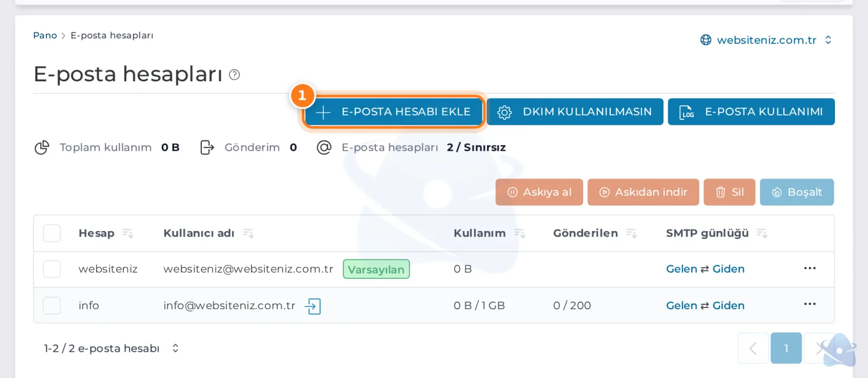Click the Gönderim outgoing arrow icon
Image resolution: width=868 pixels, height=378 pixels.
(207, 148)
